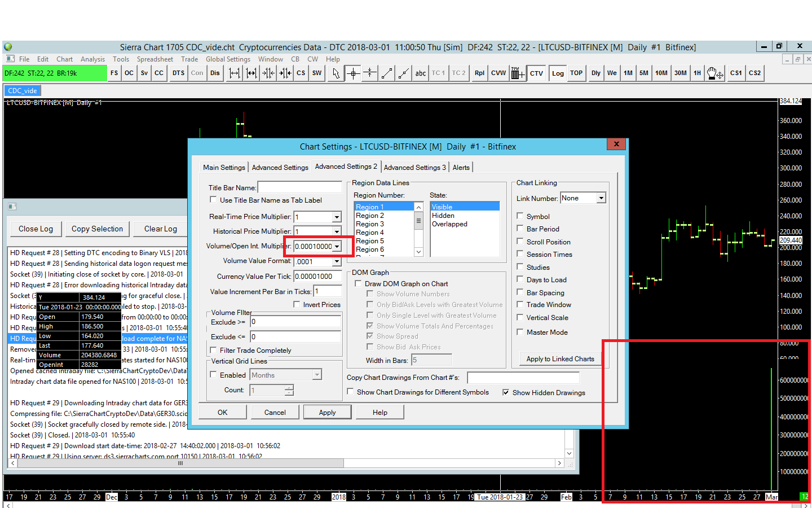Click the Copy Selection log button
Image resolution: width=812 pixels, height=508 pixels.
(x=97, y=229)
